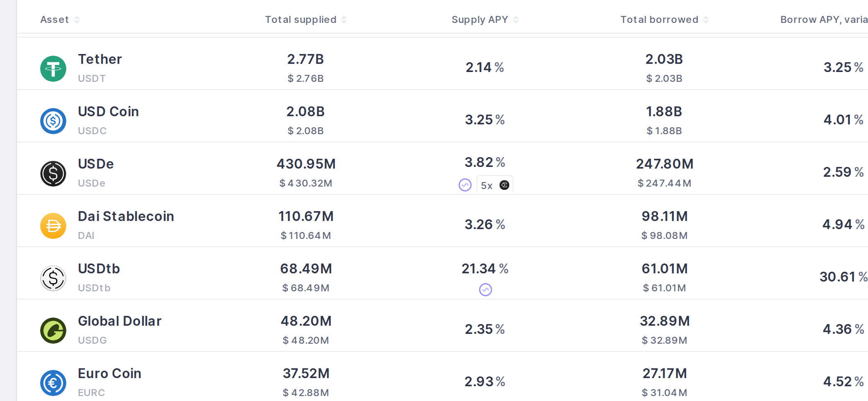Screen dimensions: 868x401
Task: Click Tether supply APY 2.14%
Action: tap(485, 68)
